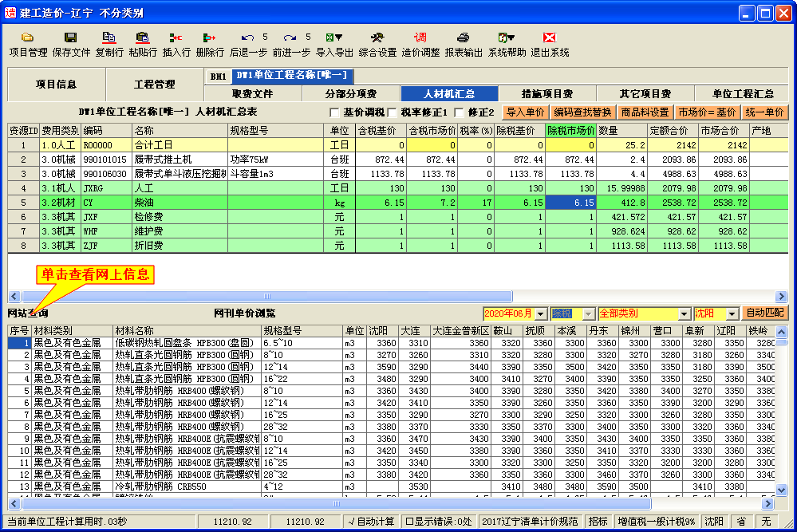Switch to the 取费文件 tab
The image size is (797, 532).
pos(253,93)
